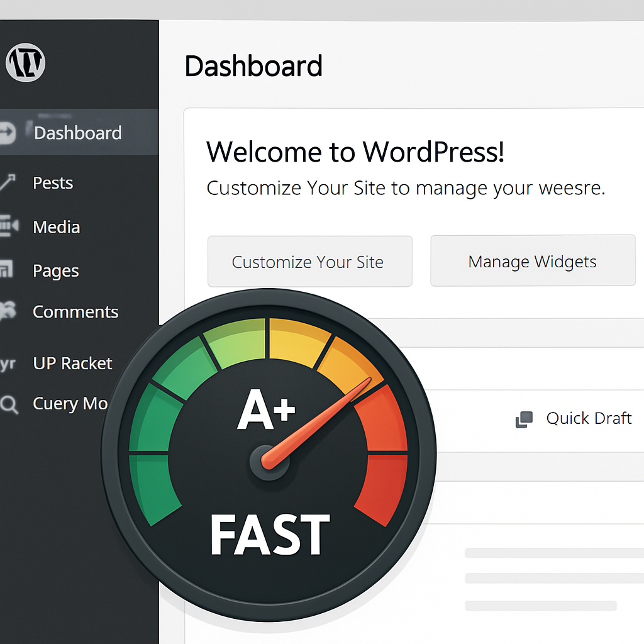Open the Pages menu item
This screenshot has width=644, height=644.
(x=56, y=270)
